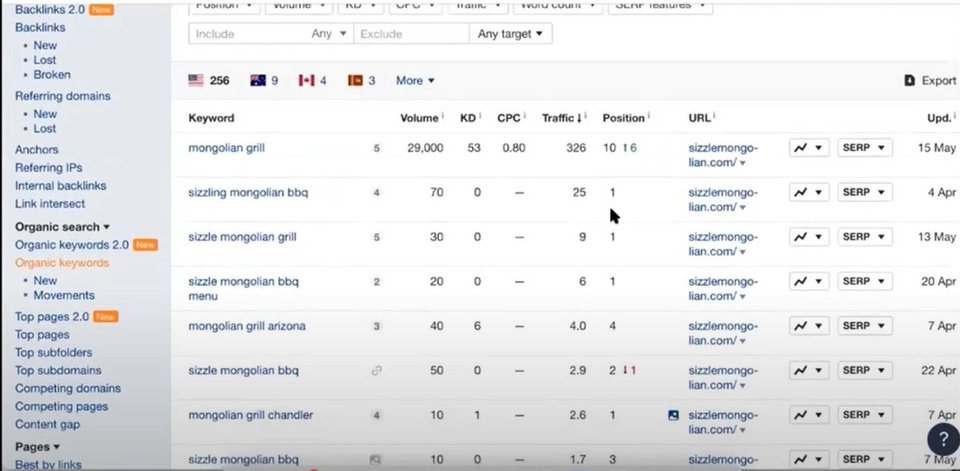Image resolution: width=960 pixels, height=471 pixels.
Task: Click SERP features badge 2 on sizzle mongolian bbq menu row
Action: [377, 282]
